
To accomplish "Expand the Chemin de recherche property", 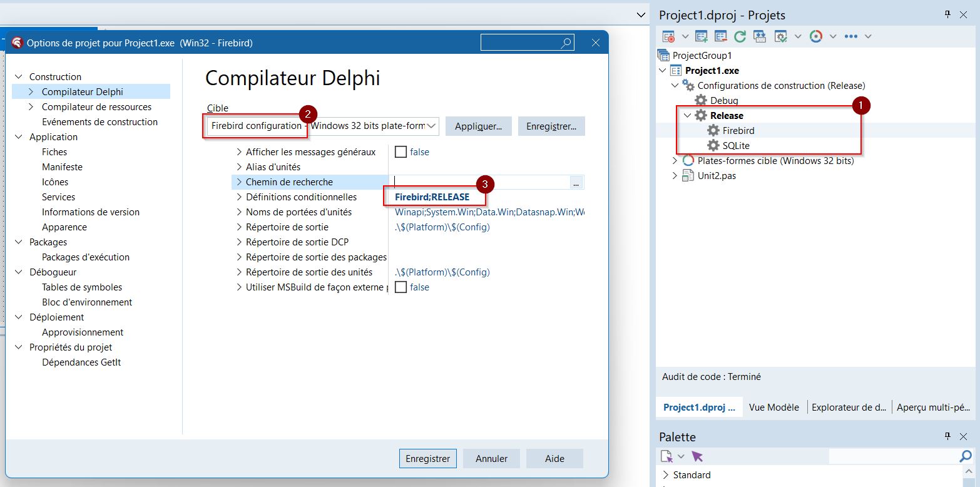I will 239,182.
